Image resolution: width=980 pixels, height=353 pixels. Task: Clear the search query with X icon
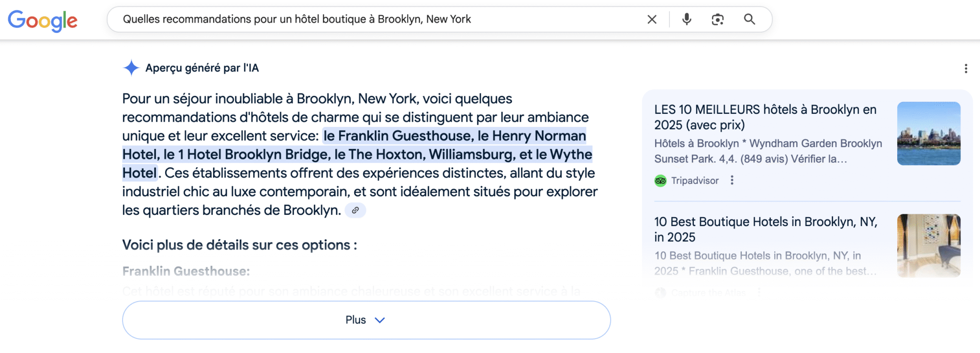652,20
